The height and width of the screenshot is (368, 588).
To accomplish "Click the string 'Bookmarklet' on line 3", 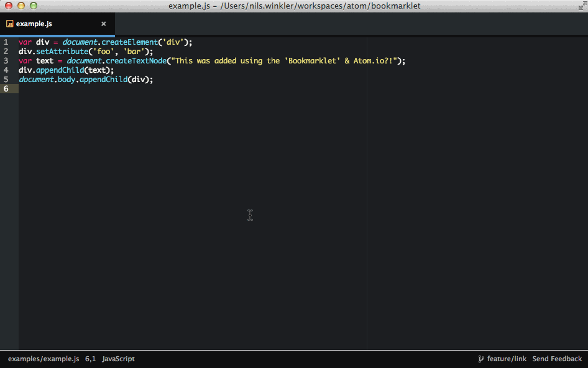I will pyautogui.click(x=312, y=61).
